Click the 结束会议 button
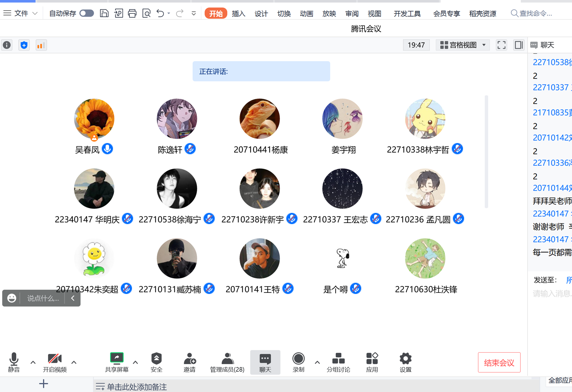Screen dimensions: 572x392 (x=499, y=362)
